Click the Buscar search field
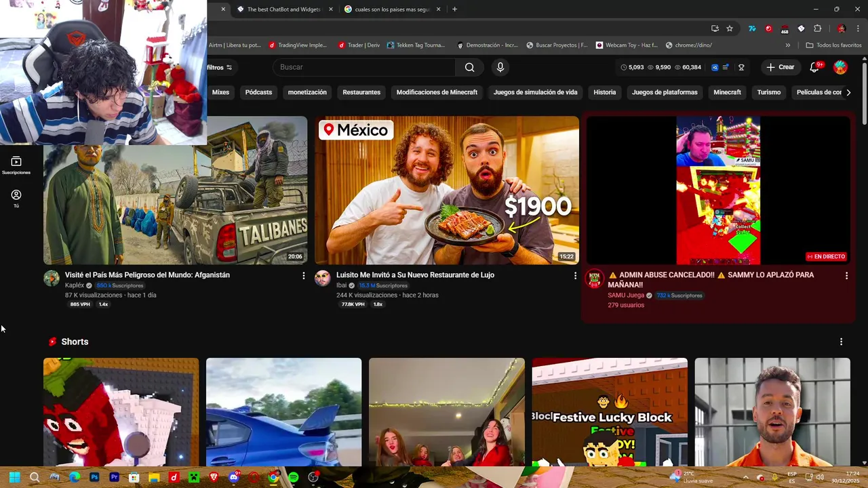868x488 pixels. pos(364,67)
